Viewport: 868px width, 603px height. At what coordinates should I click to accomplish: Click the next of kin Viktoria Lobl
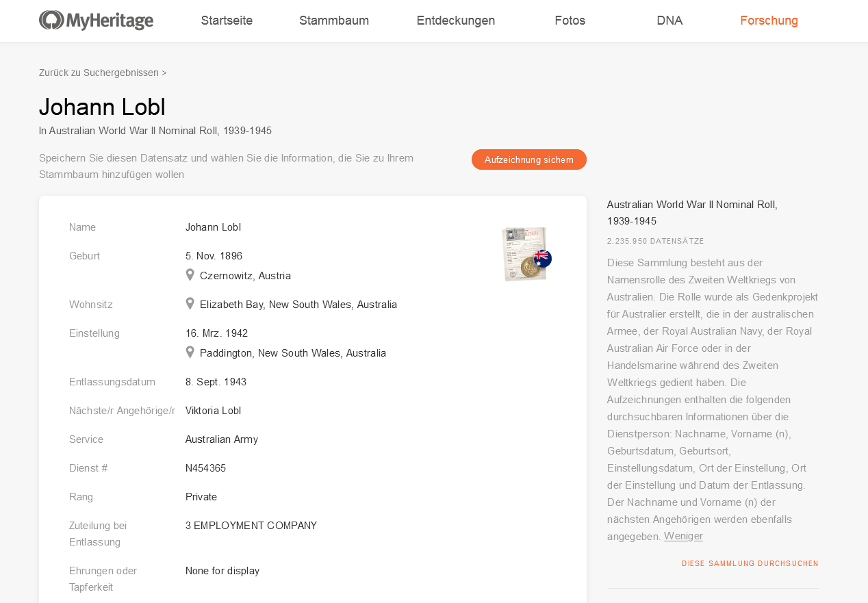213,411
